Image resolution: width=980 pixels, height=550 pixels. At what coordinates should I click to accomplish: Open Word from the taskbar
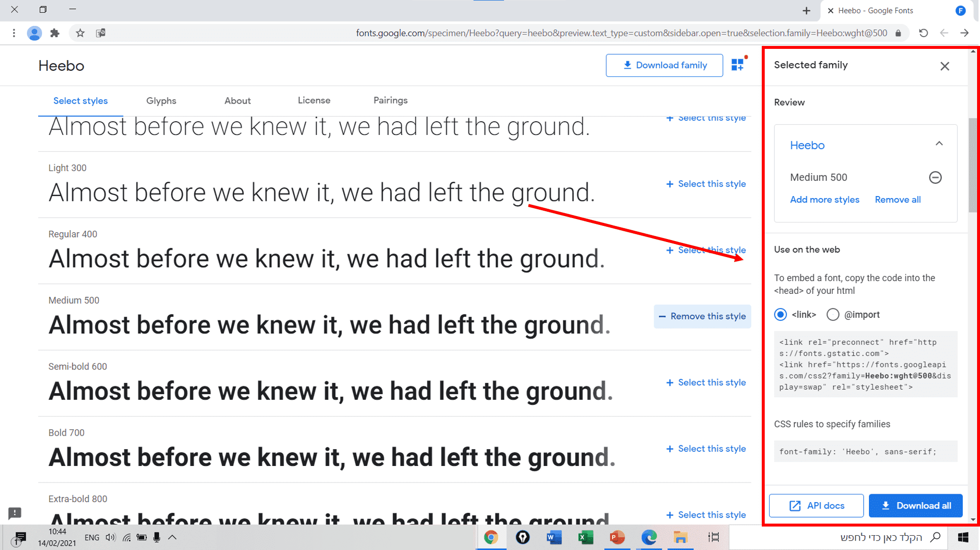(x=554, y=537)
